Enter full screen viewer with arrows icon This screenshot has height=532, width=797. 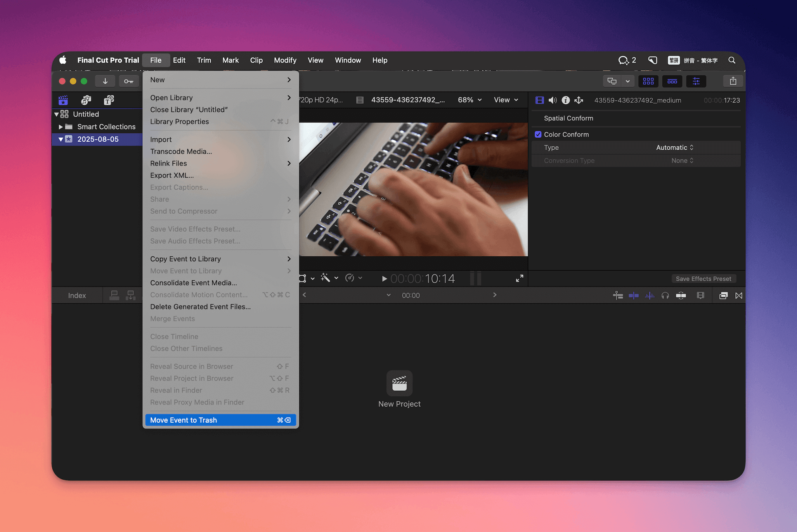coord(520,278)
